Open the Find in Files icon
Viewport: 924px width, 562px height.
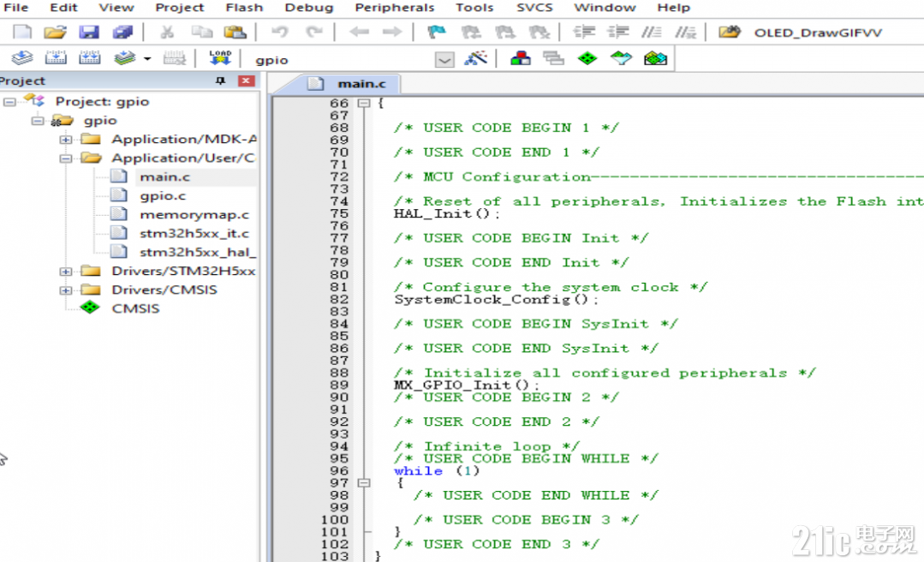(730, 32)
